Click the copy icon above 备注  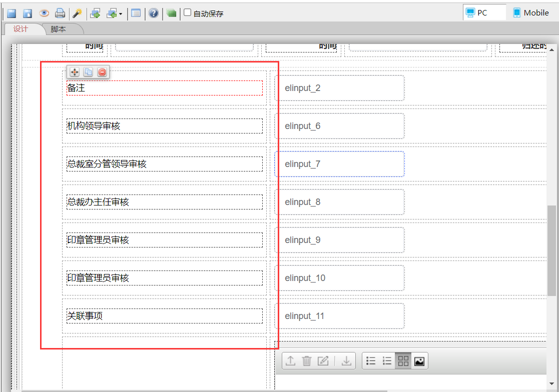(x=88, y=72)
